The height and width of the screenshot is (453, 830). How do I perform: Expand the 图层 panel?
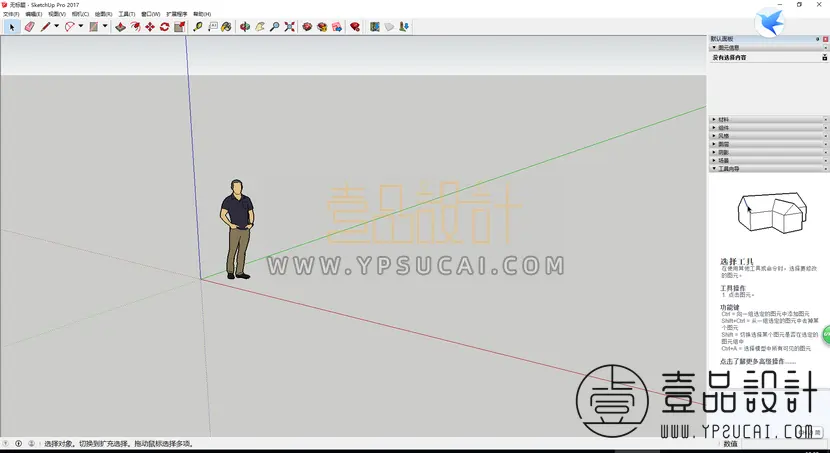pos(768,144)
